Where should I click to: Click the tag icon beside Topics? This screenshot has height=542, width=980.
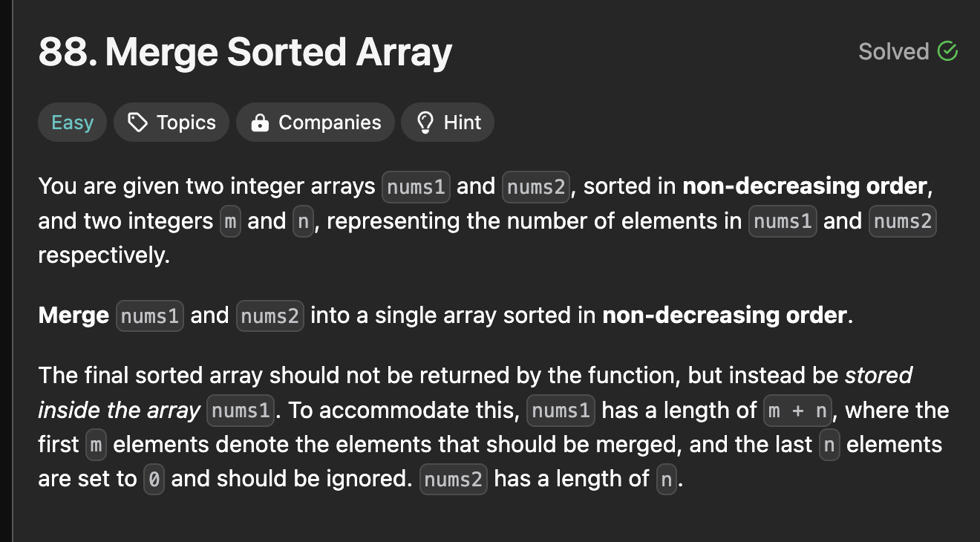pyautogui.click(x=137, y=123)
